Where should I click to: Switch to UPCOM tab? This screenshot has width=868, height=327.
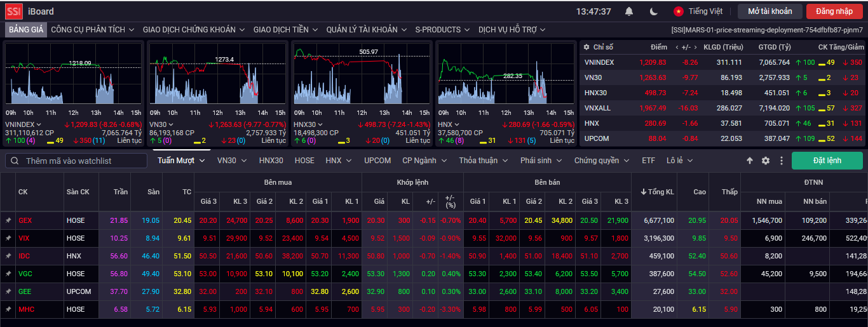pyautogui.click(x=377, y=161)
